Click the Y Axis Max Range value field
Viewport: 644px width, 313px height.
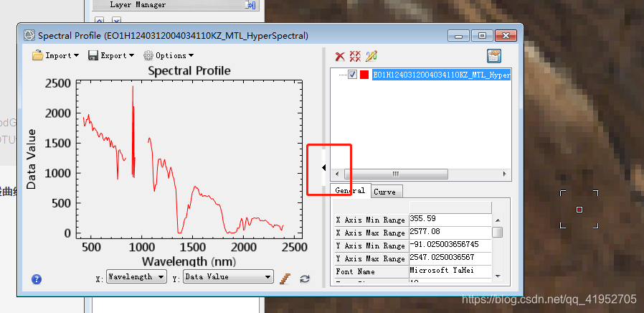coord(450,258)
